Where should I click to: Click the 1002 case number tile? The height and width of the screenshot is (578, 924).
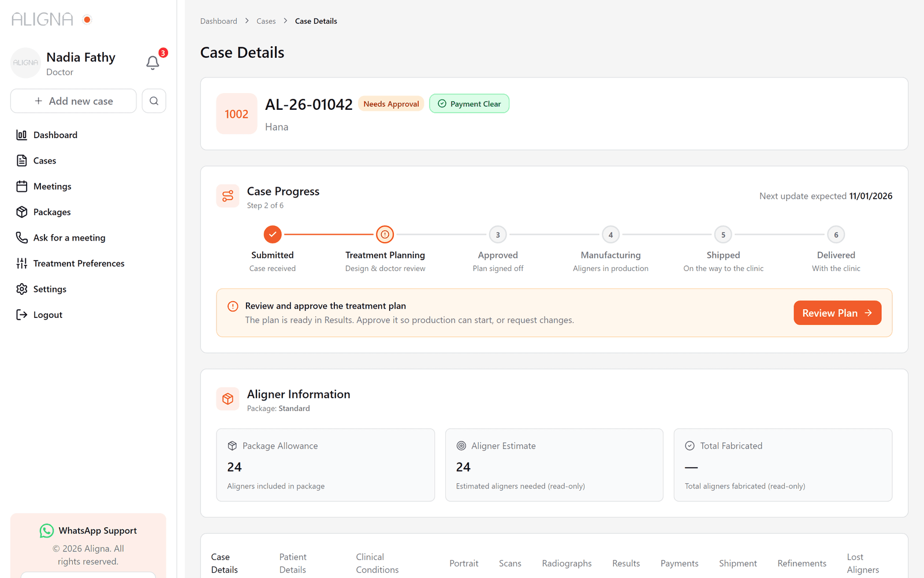pyautogui.click(x=237, y=114)
